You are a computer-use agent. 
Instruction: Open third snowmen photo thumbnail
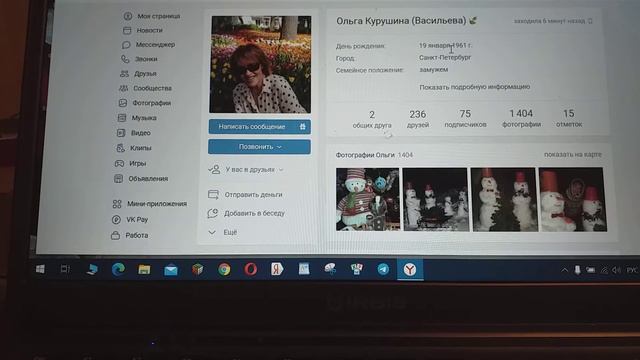click(504, 200)
